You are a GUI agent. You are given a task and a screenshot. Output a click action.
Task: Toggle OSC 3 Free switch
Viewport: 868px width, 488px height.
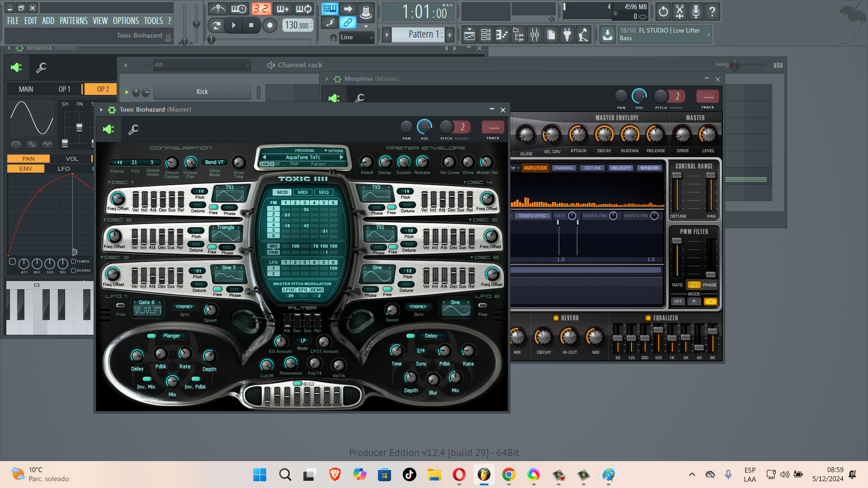click(x=217, y=289)
